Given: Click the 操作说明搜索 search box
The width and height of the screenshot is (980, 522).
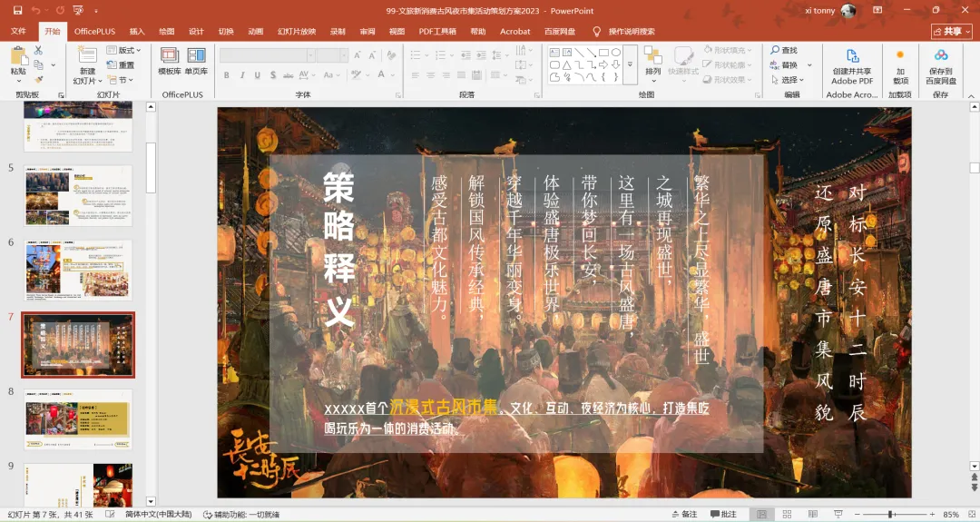Looking at the screenshot, I should pyautogui.click(x=632, y=31).
